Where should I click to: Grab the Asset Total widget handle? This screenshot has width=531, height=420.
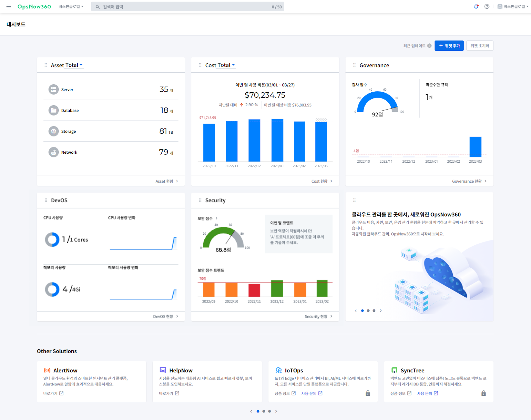(46, 65)
